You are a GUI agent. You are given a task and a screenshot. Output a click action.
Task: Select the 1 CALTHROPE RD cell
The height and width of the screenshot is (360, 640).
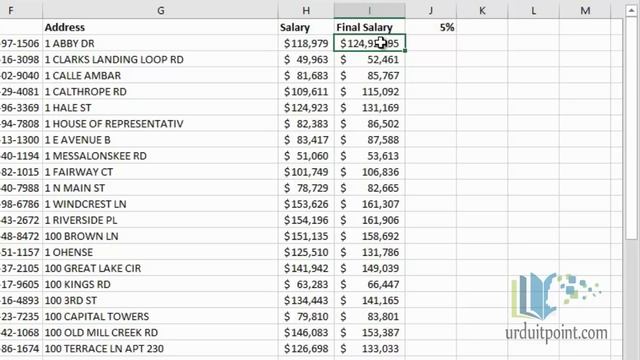(x=160, y=91)
